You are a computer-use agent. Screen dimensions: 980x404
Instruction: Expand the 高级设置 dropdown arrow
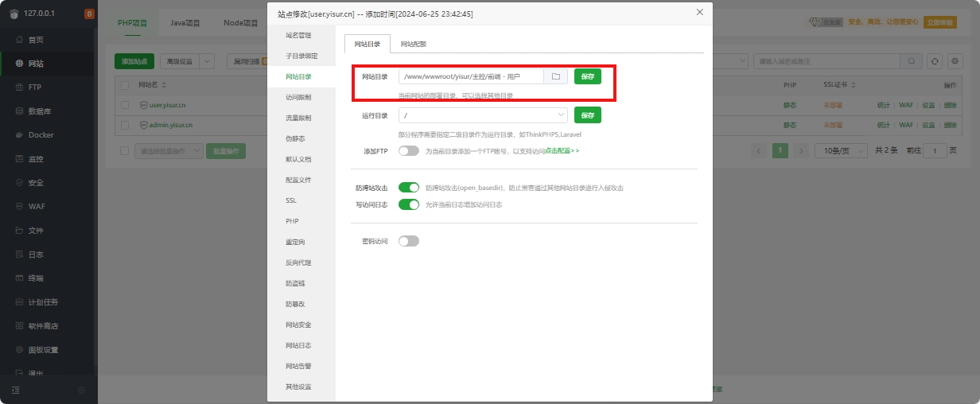[207, 61]
